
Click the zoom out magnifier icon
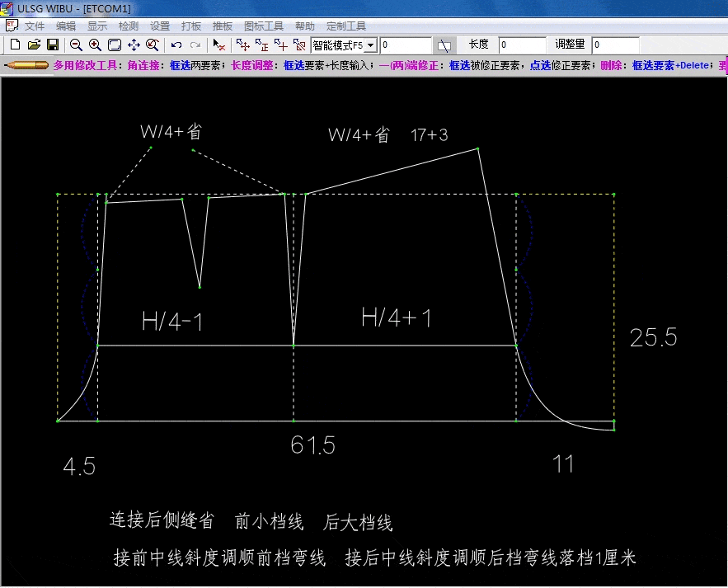76,45
